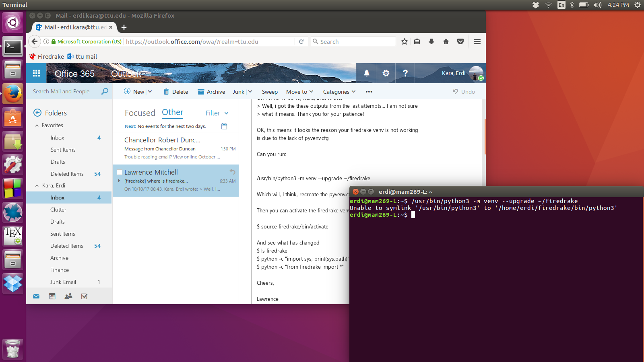The width and height of the screenshot is (644, 362).
Task: Switch to the People view icon
Action: point(68,296)
